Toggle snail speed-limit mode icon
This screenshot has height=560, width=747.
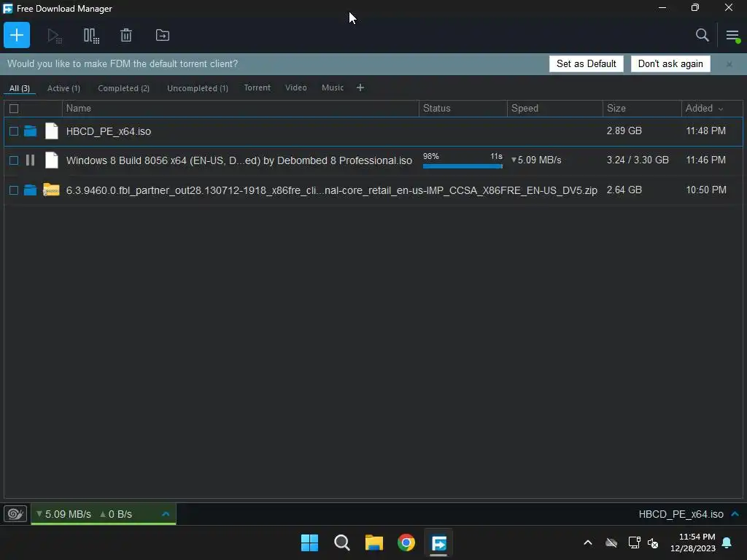click(x=15, y=514)
